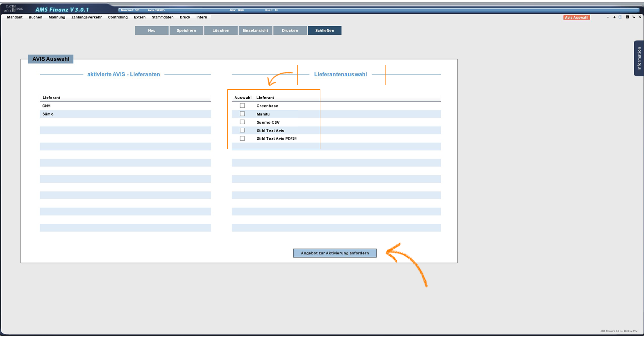This screenshot has width=644, height=338.
Task: Click the Avis Auswahl orange label
Action: [x=576, y=18]
